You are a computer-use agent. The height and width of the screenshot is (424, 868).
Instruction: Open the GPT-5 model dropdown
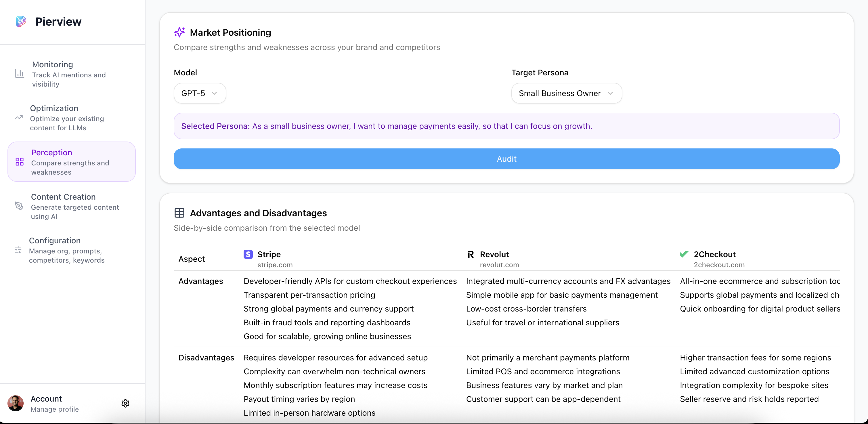(x=200, y=93)
